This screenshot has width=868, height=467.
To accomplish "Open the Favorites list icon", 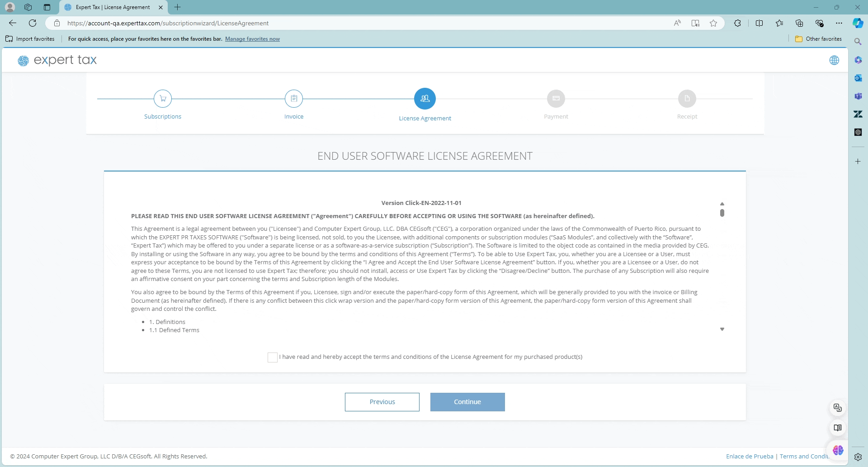I will pos(779,23).
